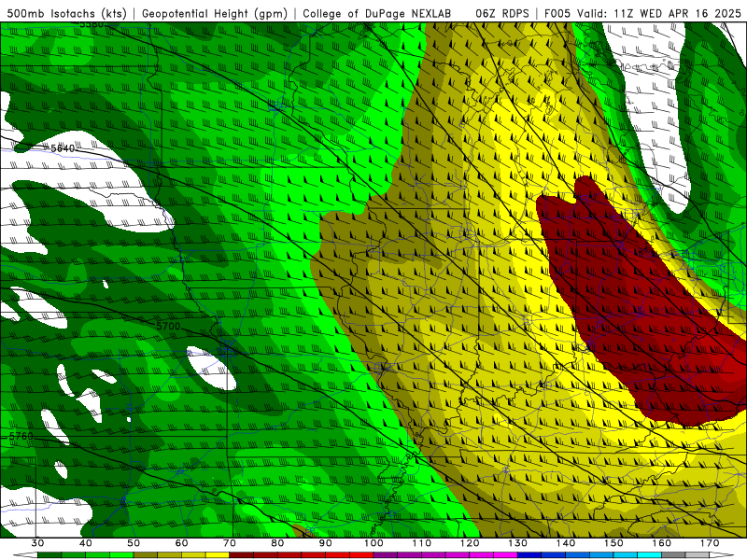Click the 110 value on the color scale
The height and width of the screenshot is (560, 747).
coord(422,543)
